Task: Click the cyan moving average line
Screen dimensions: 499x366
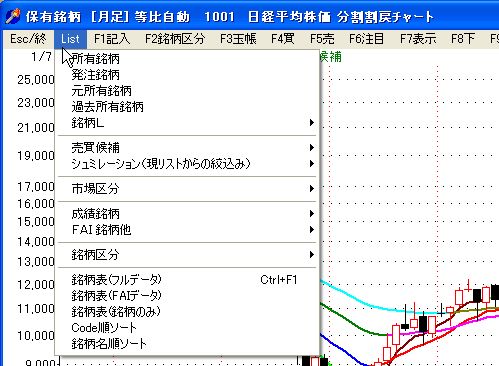Action: pyautogui.click(x=367, y=305)
